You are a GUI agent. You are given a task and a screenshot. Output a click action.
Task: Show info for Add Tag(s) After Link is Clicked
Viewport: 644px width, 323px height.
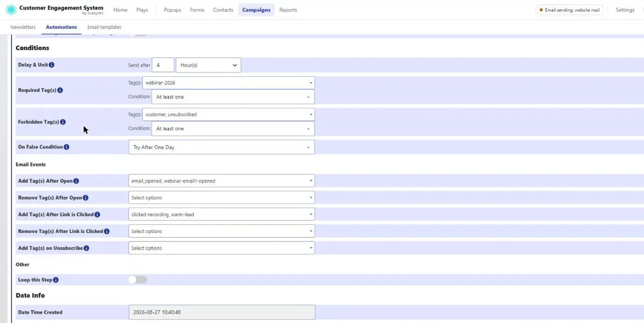tap(97, 214)
